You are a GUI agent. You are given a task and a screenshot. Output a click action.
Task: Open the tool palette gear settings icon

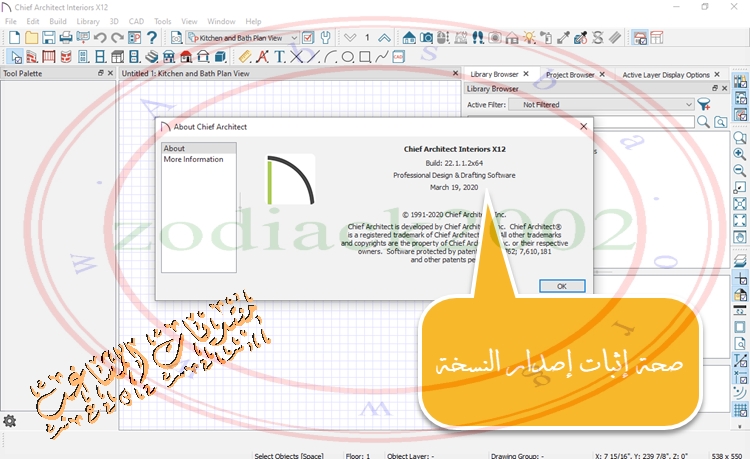pos(10,421)
